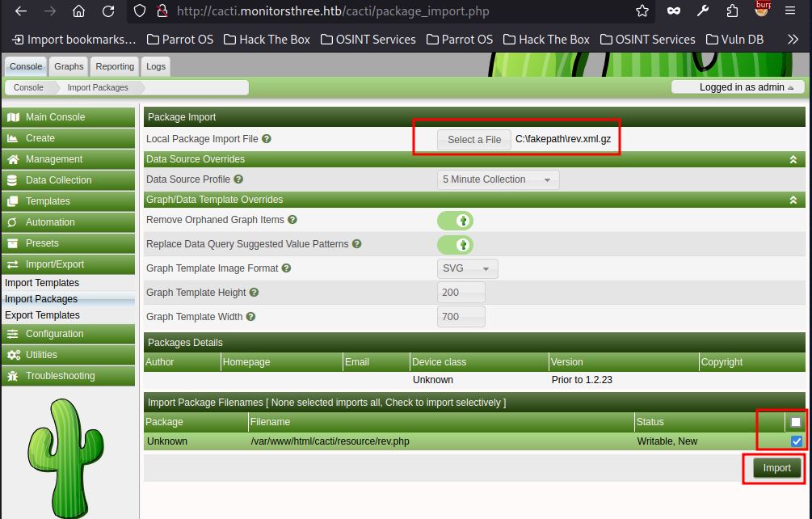Click help icon next to Data Source Profile

(238, 179)
